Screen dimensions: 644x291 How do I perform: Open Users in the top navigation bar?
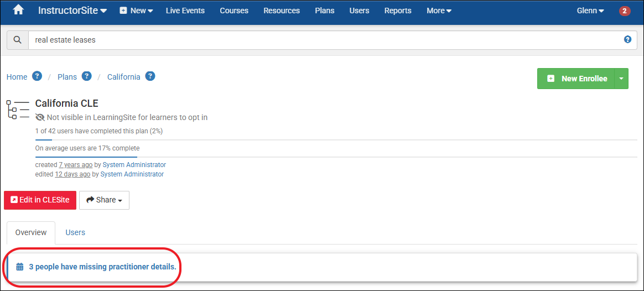click(x=360, y=11)
